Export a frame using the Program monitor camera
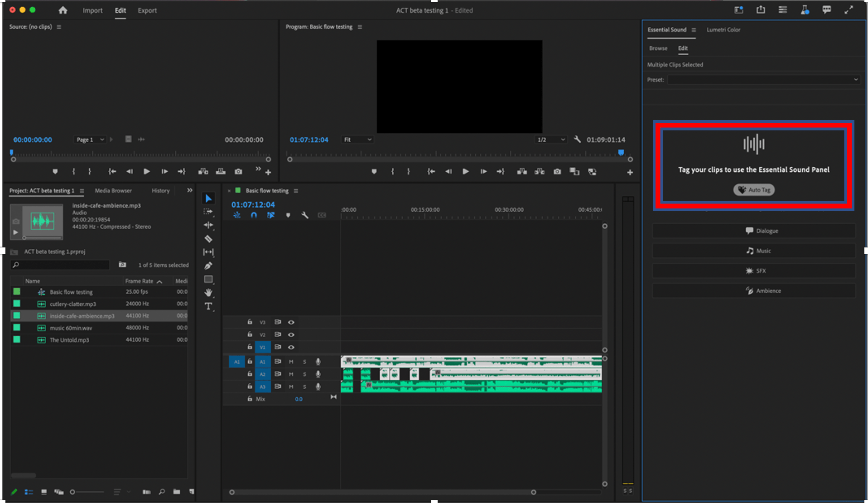The height and width of the screenshot is (503, 868). (x=557, y=171)
